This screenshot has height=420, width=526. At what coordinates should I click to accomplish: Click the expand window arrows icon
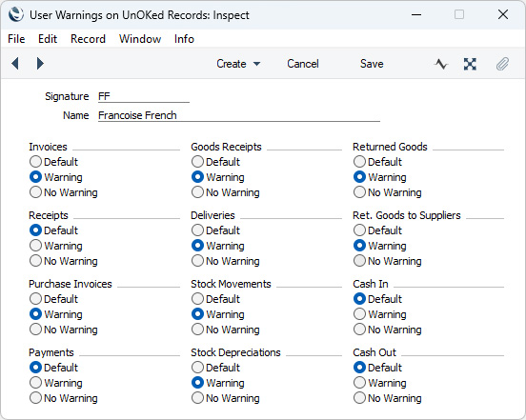point(470,64)
